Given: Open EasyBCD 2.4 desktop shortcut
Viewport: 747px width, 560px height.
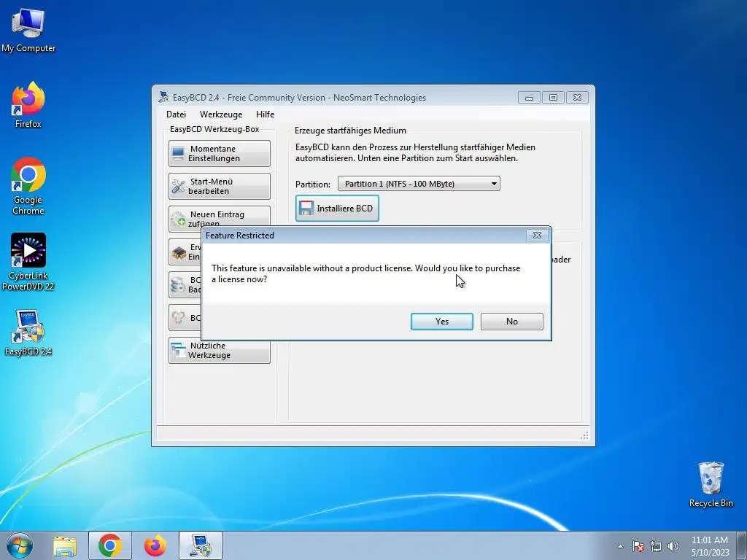Looking at the screenshot, I should pos(28,332).
